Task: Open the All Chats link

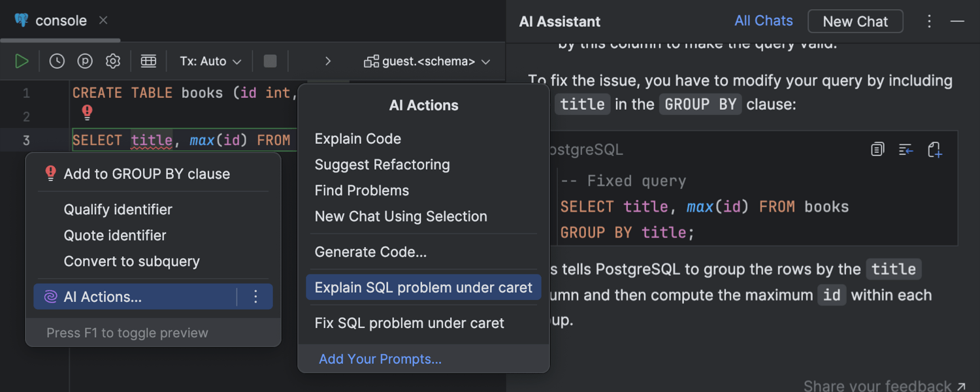Action: point(763,21)
